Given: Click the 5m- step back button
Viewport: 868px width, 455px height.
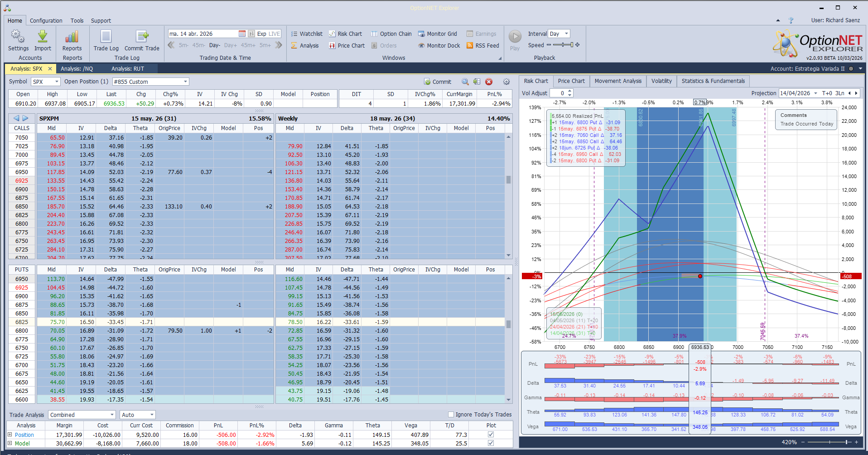Looking at the screenshot, I should (x=183, y=45).
